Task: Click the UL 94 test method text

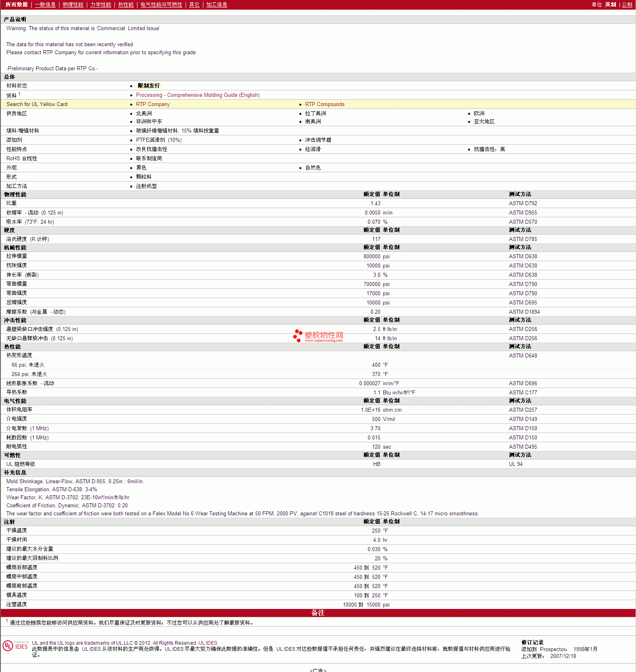Action: pos(515,464)
